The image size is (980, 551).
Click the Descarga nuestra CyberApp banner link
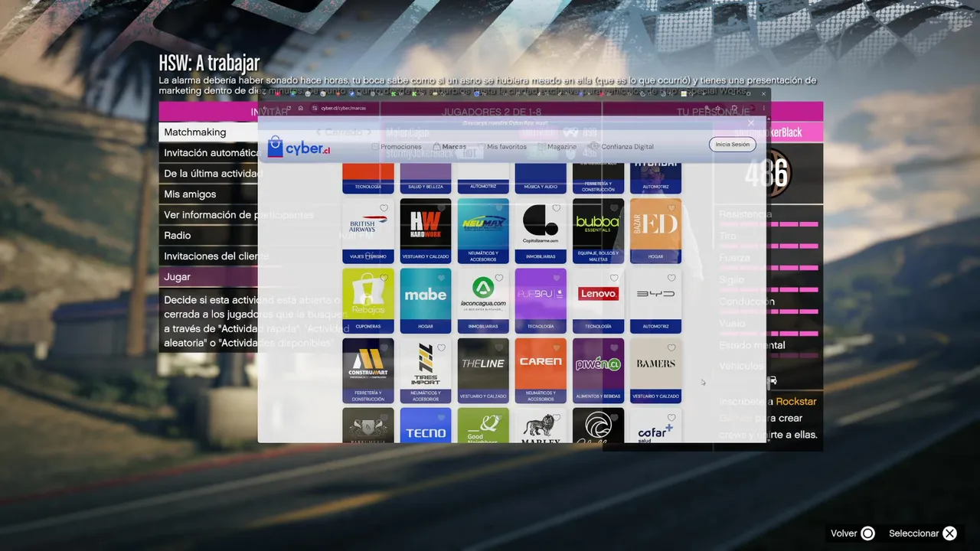click(505, 122)
